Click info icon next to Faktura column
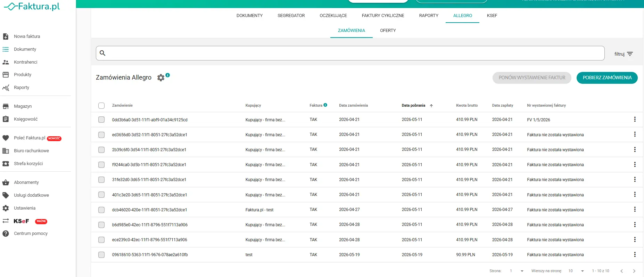644x277 pixels. pos(325,105)
